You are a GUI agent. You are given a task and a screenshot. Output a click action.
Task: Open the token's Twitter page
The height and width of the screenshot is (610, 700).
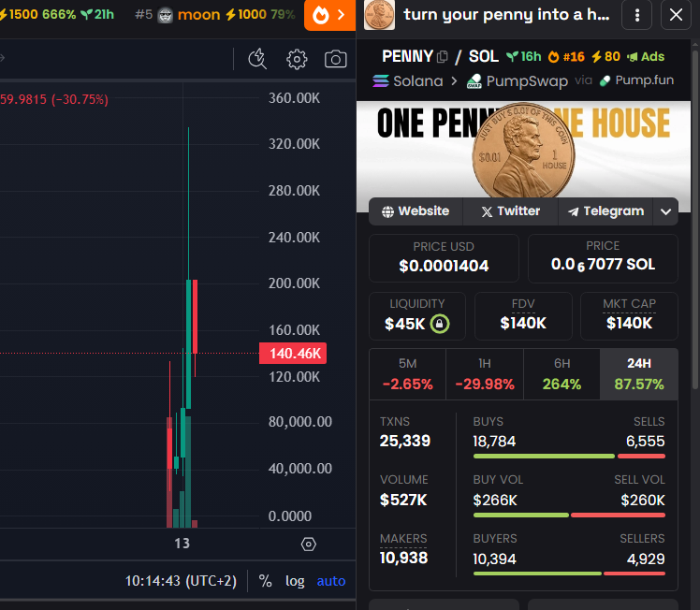pos(510,211)
